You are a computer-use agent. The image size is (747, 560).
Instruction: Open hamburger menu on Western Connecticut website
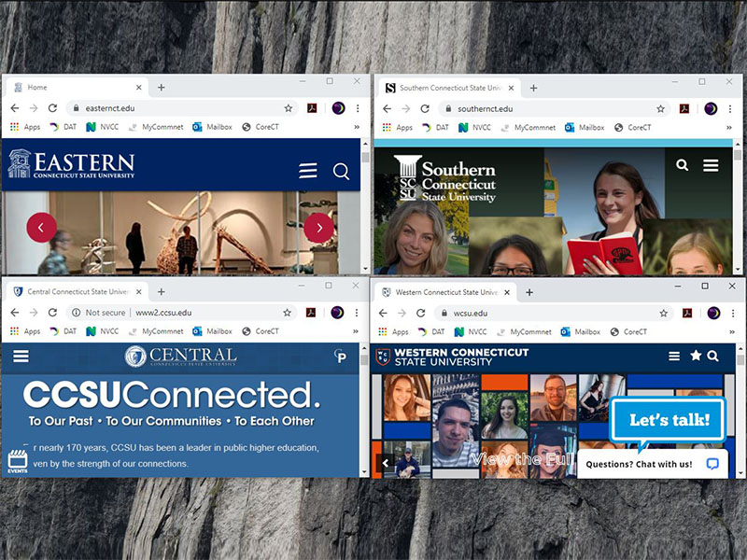(x=674, y=356)
